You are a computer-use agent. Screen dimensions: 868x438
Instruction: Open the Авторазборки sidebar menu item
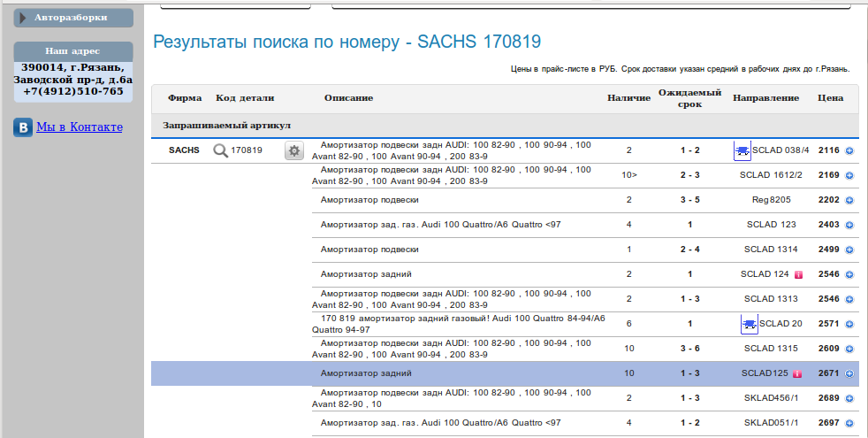(x=73, y=18)
